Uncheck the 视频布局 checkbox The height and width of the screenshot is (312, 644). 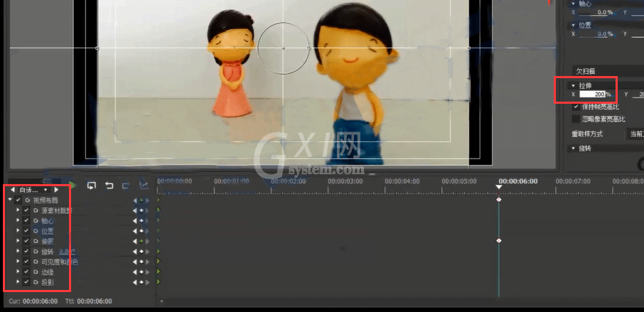coord(18,200)
